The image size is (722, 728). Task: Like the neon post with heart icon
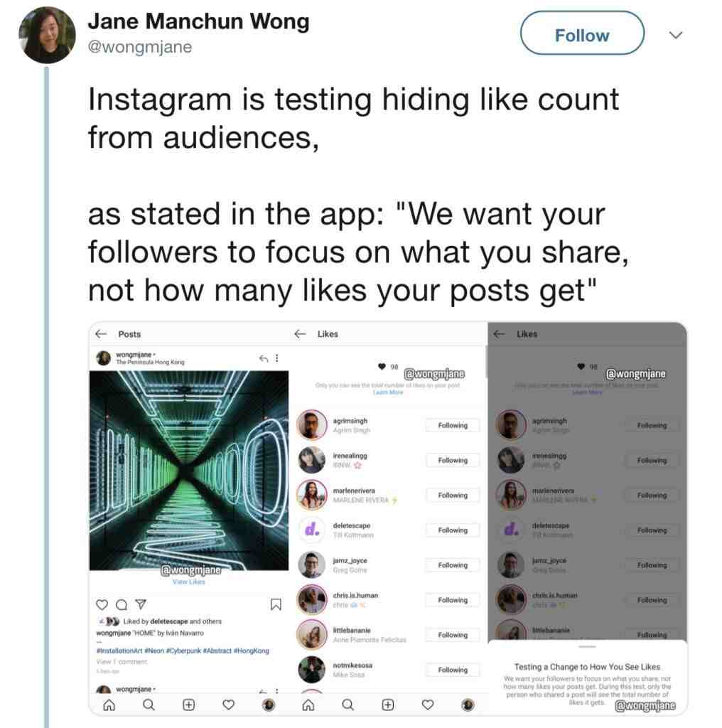[102, 604]
